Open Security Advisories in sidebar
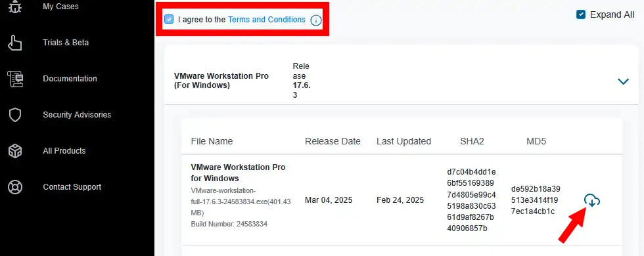 (x=77, y=115)
